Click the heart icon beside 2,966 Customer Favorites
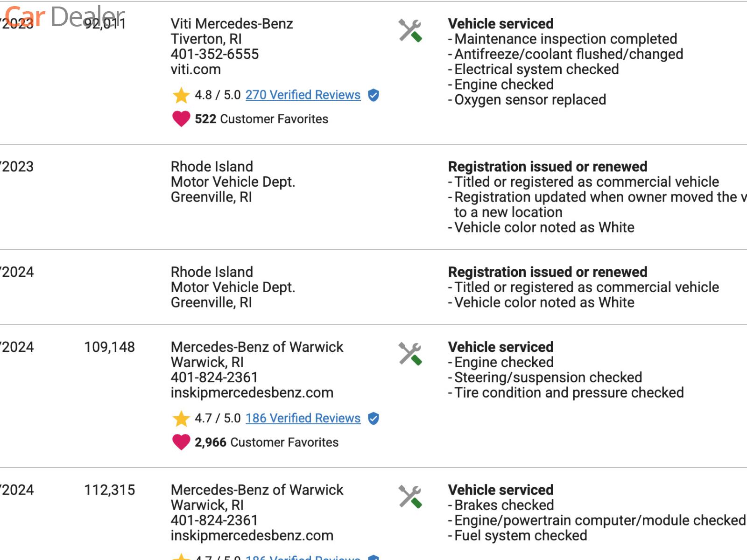 (x=181, y=442)
